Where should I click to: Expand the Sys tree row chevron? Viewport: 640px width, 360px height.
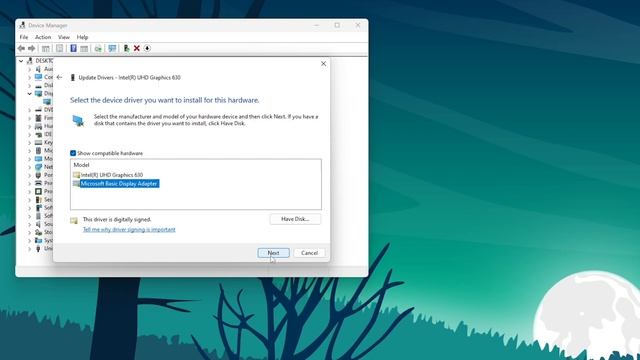click(x=29, y=240)
